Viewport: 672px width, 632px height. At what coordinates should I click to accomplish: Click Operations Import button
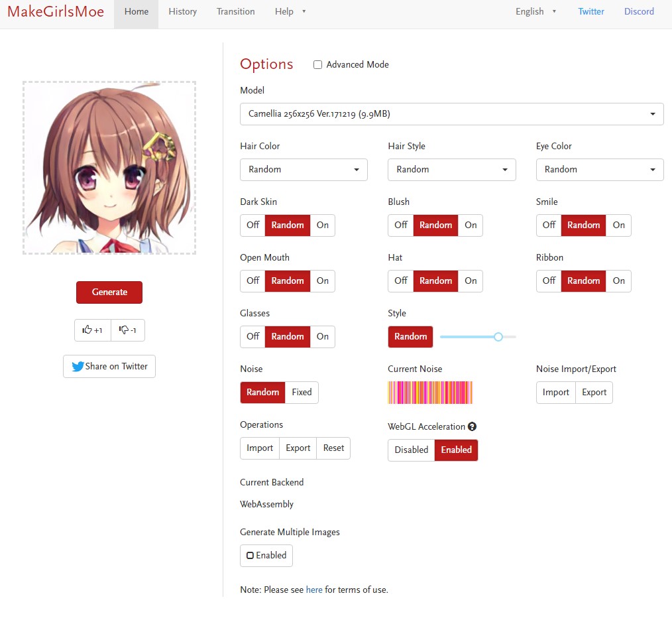[x=260, y=448]
